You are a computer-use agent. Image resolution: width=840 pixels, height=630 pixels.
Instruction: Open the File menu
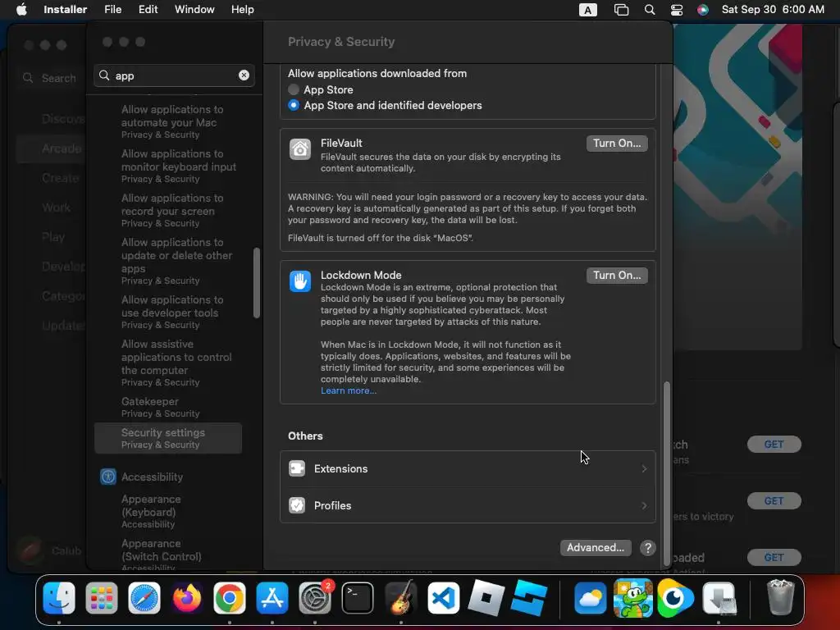point(112,10)
